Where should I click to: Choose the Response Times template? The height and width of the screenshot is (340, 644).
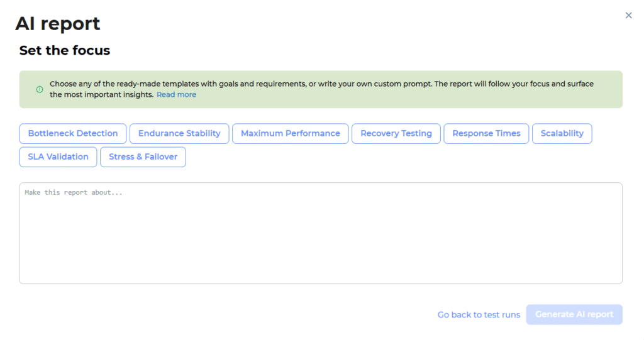(x=486, y=134)
